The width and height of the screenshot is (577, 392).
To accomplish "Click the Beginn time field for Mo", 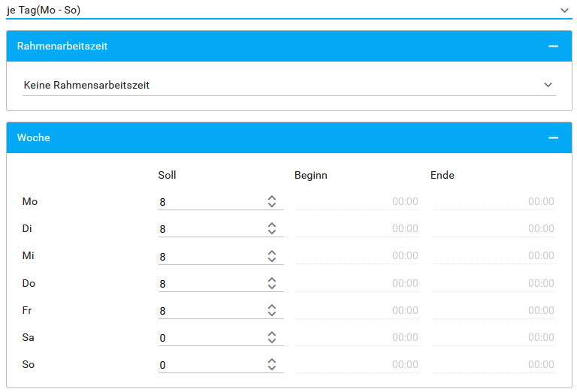I will tap(357, 201).
